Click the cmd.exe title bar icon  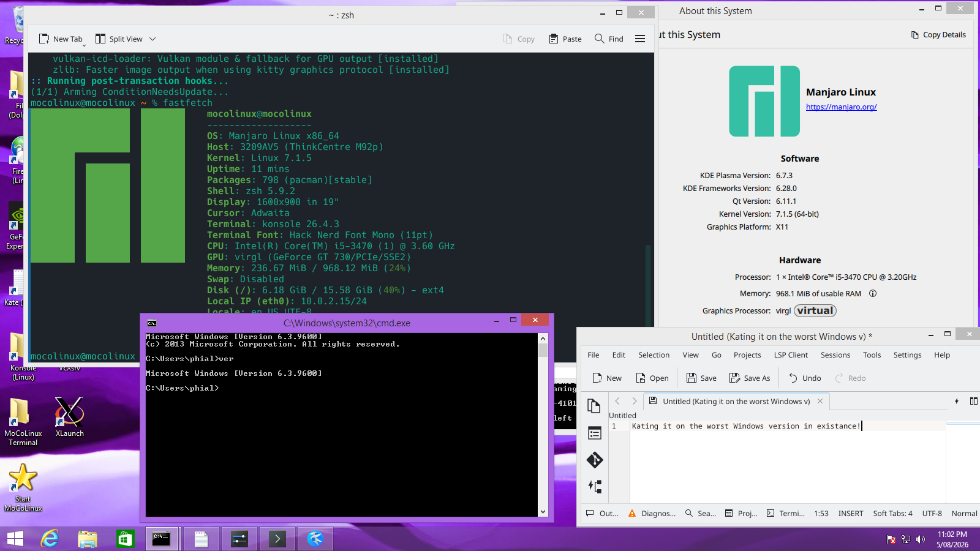click(x=152, y=323)
